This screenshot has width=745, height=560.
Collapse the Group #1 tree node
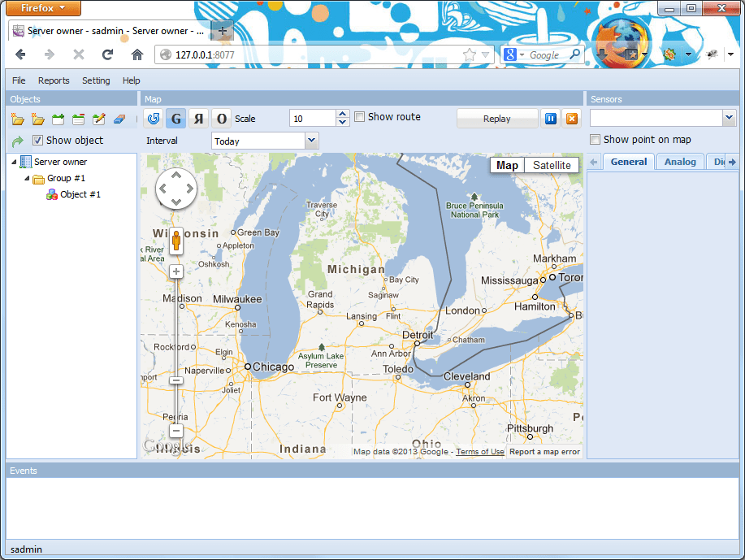point(27,178)
